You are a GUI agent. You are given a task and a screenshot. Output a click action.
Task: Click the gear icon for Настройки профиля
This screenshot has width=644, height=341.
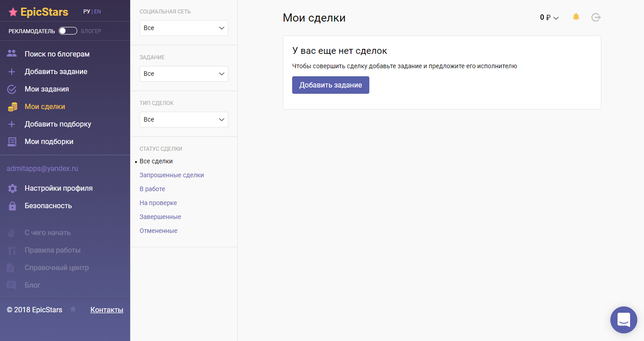[12, 188]
